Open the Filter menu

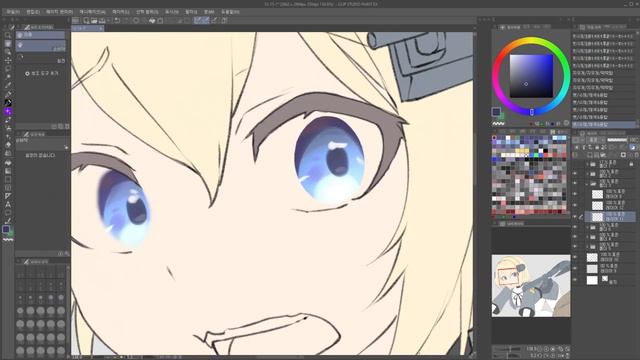point(191,12)
